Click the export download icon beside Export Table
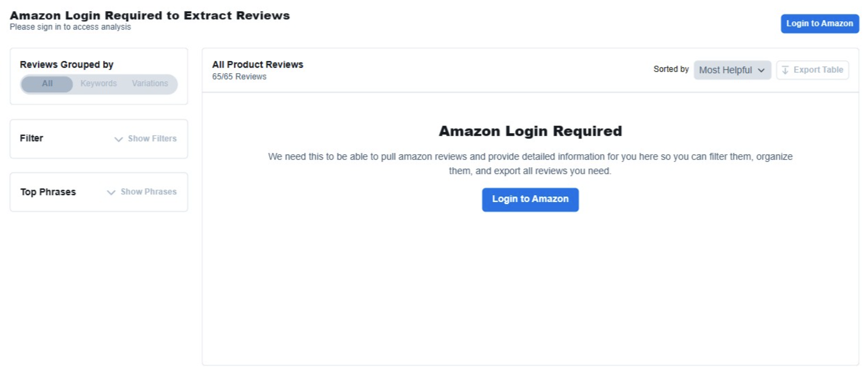The height and width of the screenshot is (373, 868). 785,70
